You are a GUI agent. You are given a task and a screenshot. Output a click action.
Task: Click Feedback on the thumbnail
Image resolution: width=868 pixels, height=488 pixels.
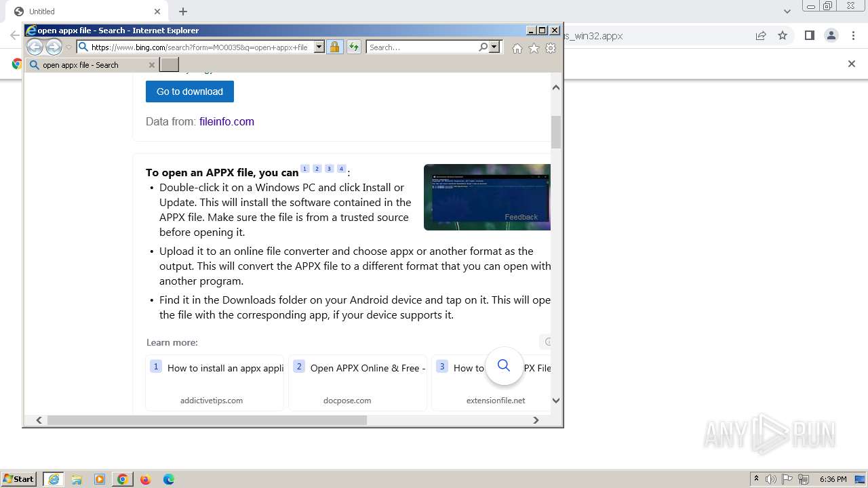(521, 217)
